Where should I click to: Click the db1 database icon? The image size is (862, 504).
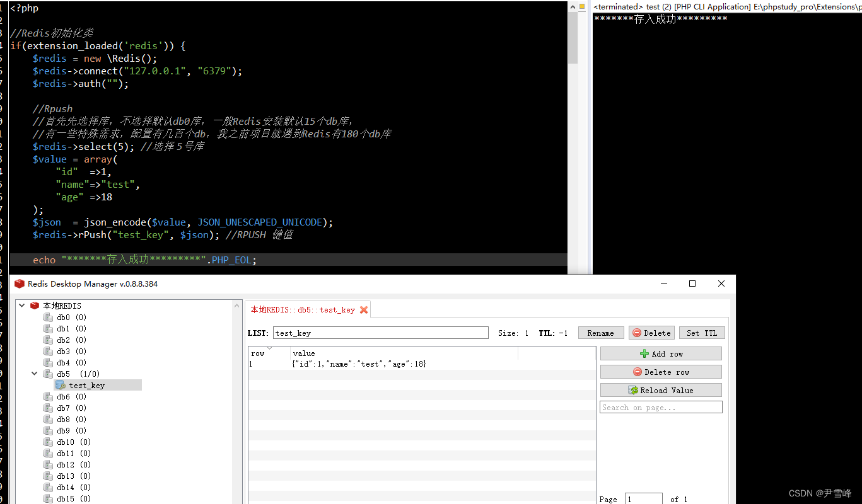tap(48, 328)
